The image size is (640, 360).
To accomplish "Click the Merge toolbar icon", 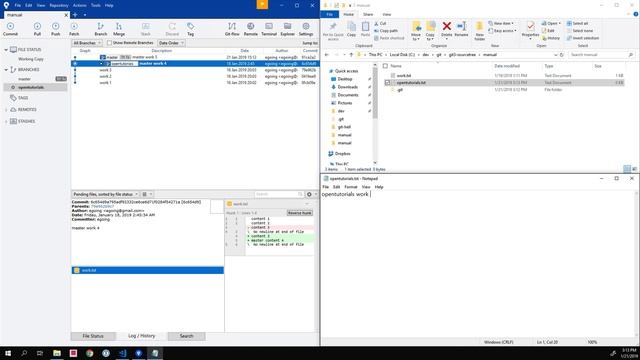I will [x=119, y=29].
